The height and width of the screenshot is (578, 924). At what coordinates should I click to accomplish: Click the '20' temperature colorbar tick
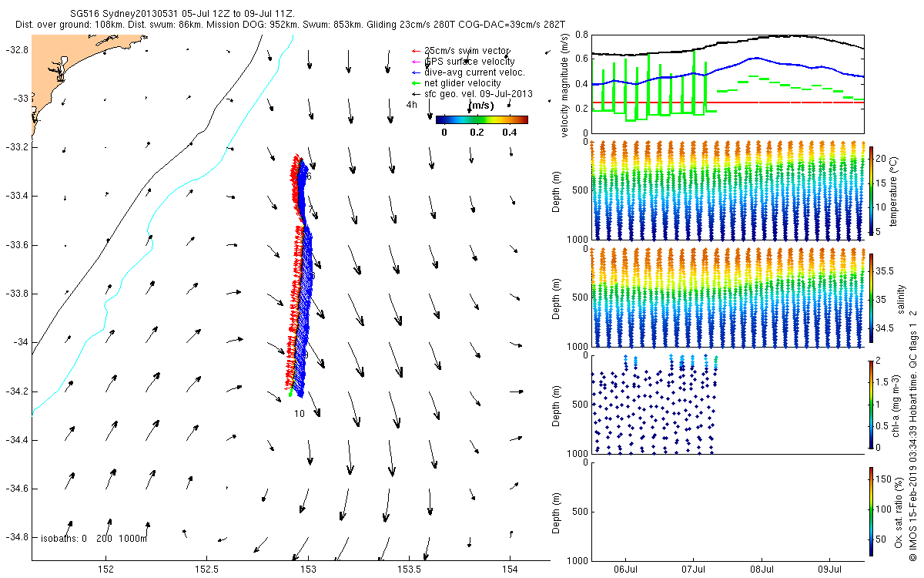click(x=882, y=158)
